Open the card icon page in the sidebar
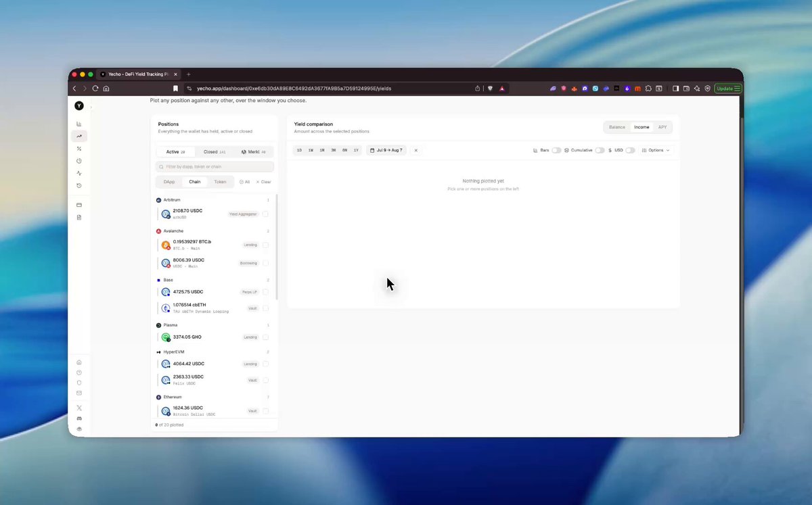 click(x=79, y=205)
